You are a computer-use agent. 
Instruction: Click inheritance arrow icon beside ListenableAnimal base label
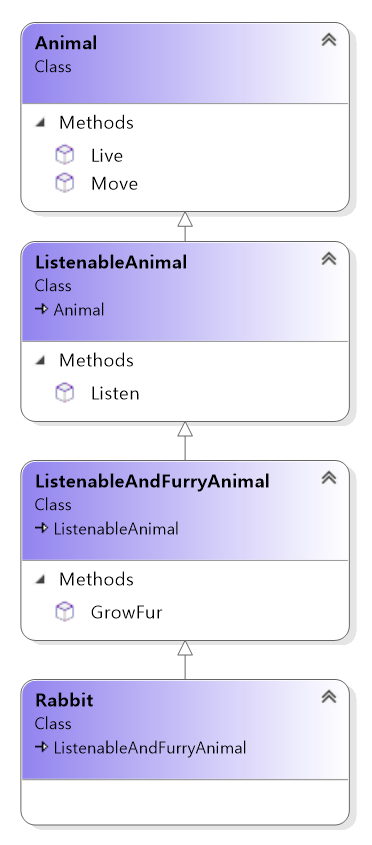42,528
